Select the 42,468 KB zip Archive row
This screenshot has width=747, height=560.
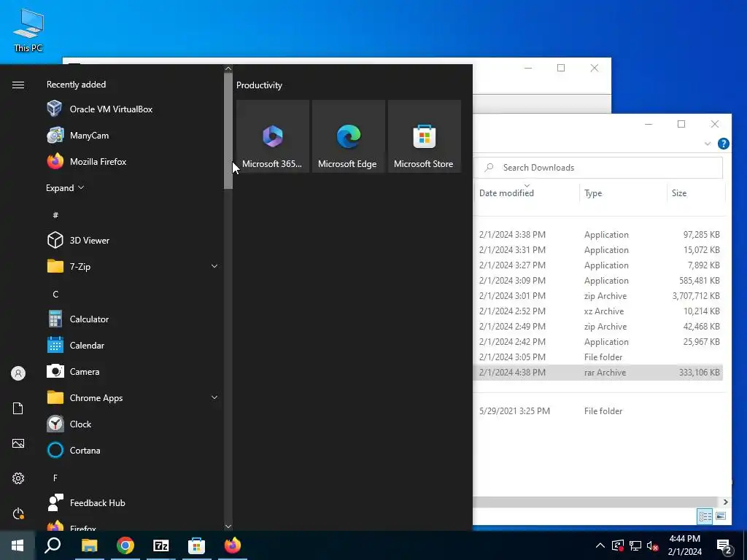click(598, 326)
